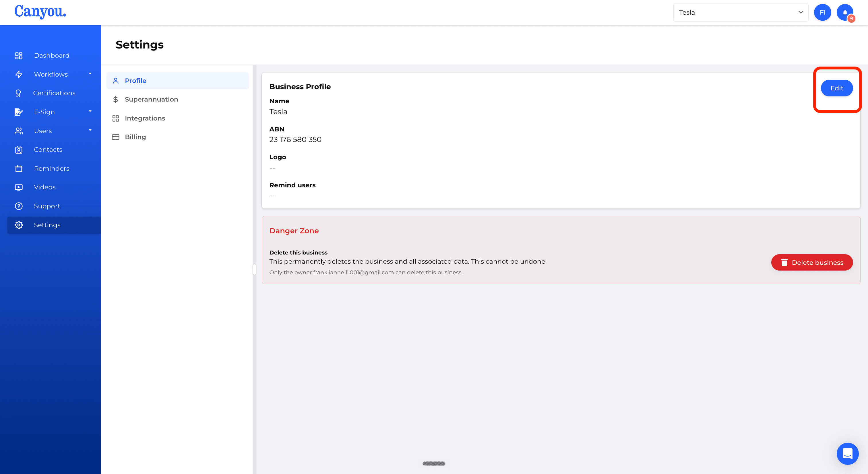Switch to Integrations settings tab

click(x=178, y=118)
